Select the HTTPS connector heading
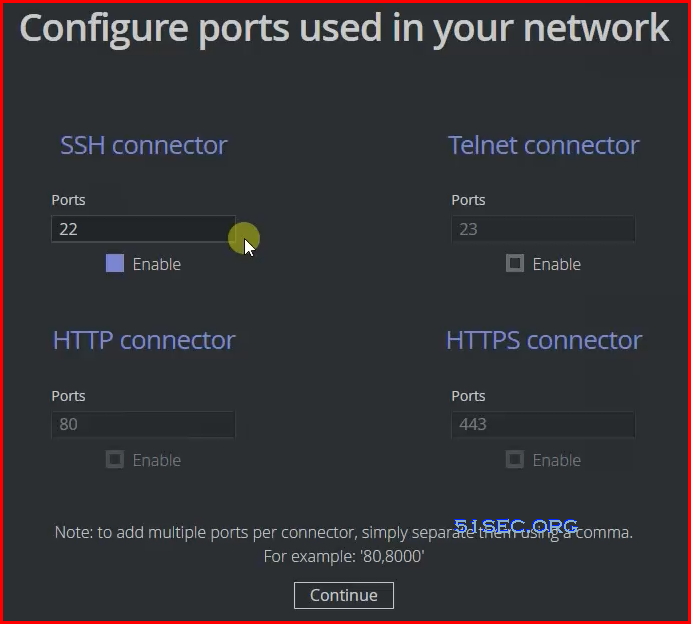Image resolution: width=691 pixels, height=624 pixels. (x=544, y=340)
